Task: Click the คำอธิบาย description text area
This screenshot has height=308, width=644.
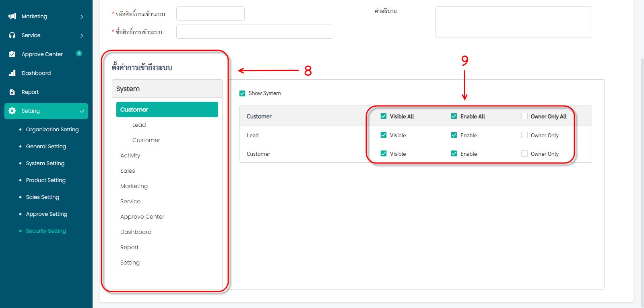Action: coord(513,22)
